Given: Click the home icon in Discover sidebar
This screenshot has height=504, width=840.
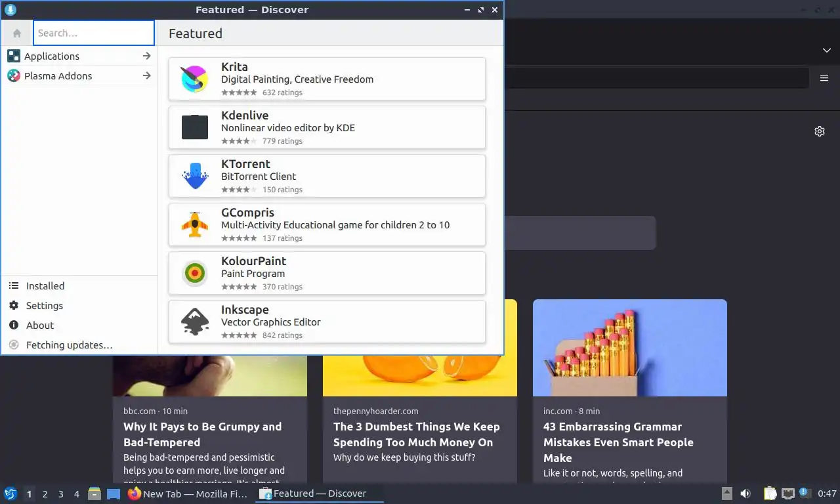Looking at the screenshot, I should coord(17,33).
